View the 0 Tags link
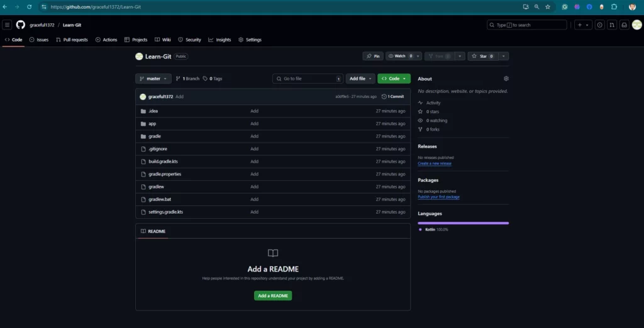644x328 pixels. pos(213,79)
